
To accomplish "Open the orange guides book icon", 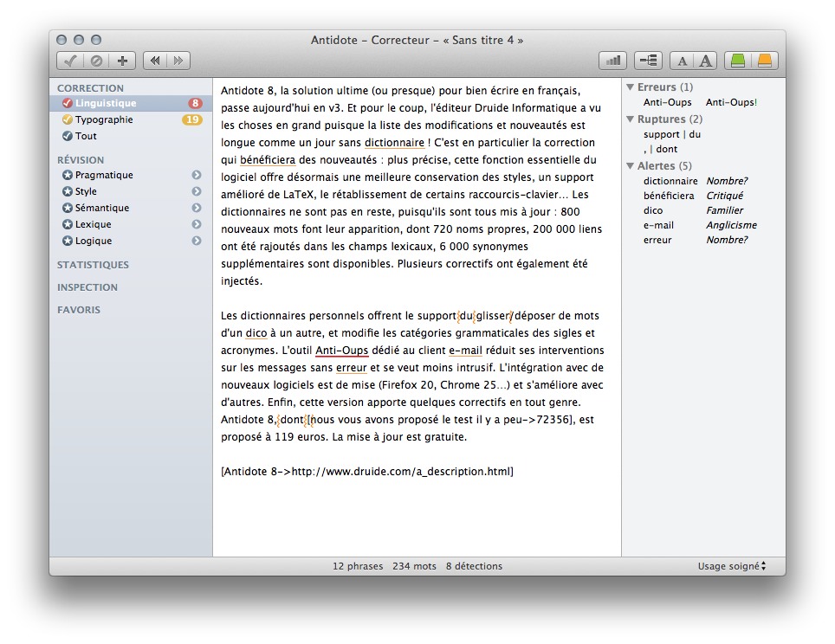I will coord(764,61).
